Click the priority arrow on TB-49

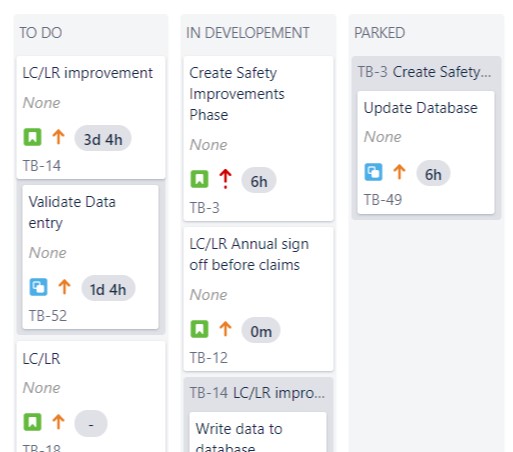pyautogui.click(x=399, y=172)
